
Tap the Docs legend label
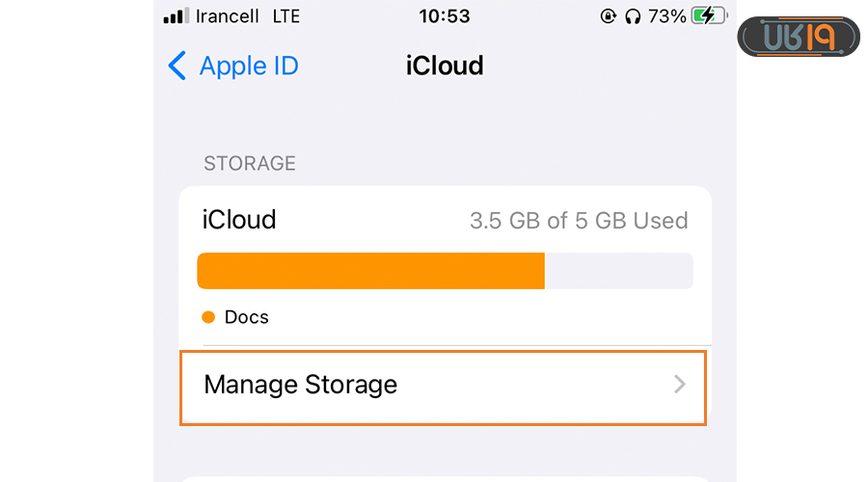[247, 317]
